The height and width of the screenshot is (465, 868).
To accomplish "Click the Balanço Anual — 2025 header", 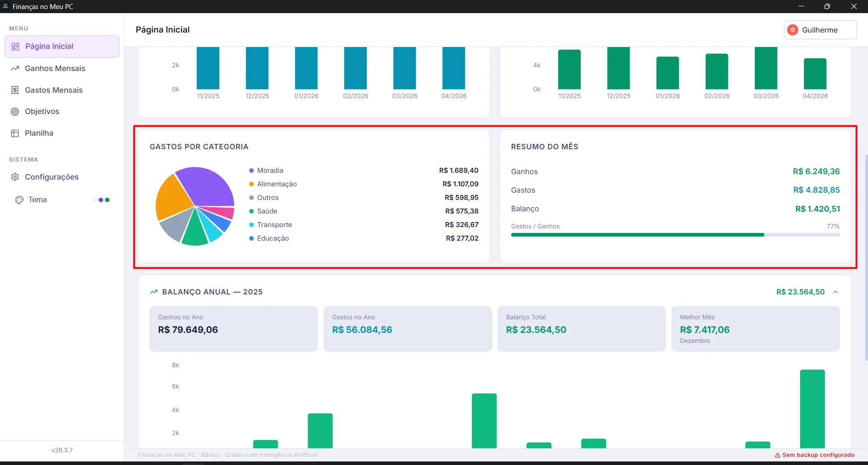I will pos(212,292).
